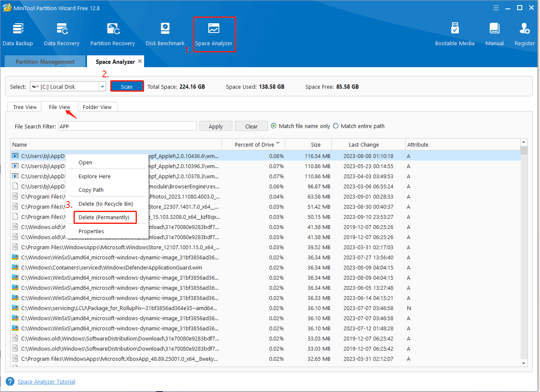This screenshot has height=392, width=540.
Task: Sort by the Last Change column header
Action: coord(368,144)
